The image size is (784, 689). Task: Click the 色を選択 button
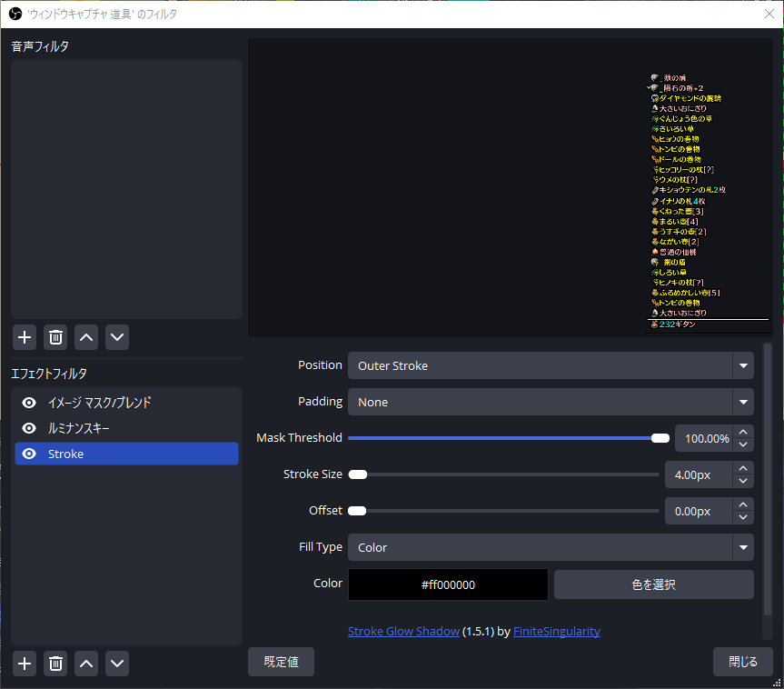pyautogui.click(x=653, y=584)
